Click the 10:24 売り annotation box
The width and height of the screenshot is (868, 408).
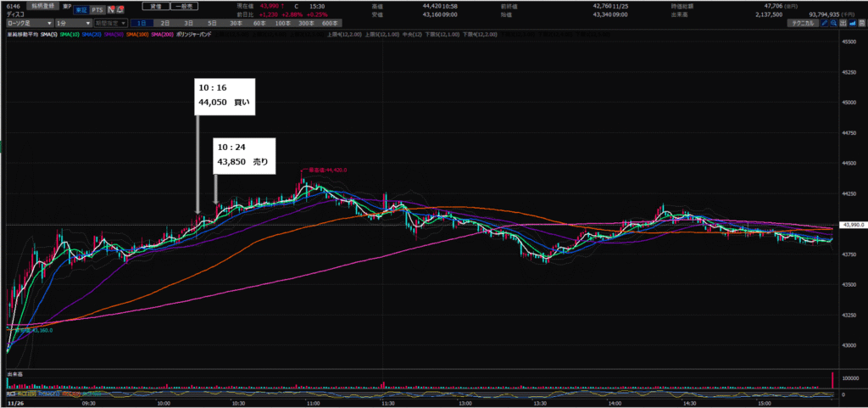pos(244,155)
